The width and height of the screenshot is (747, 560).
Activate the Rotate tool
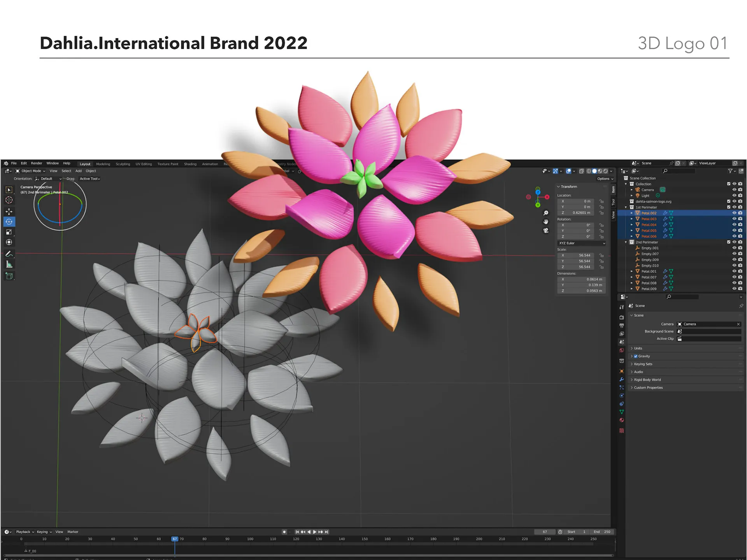point(9,222)
